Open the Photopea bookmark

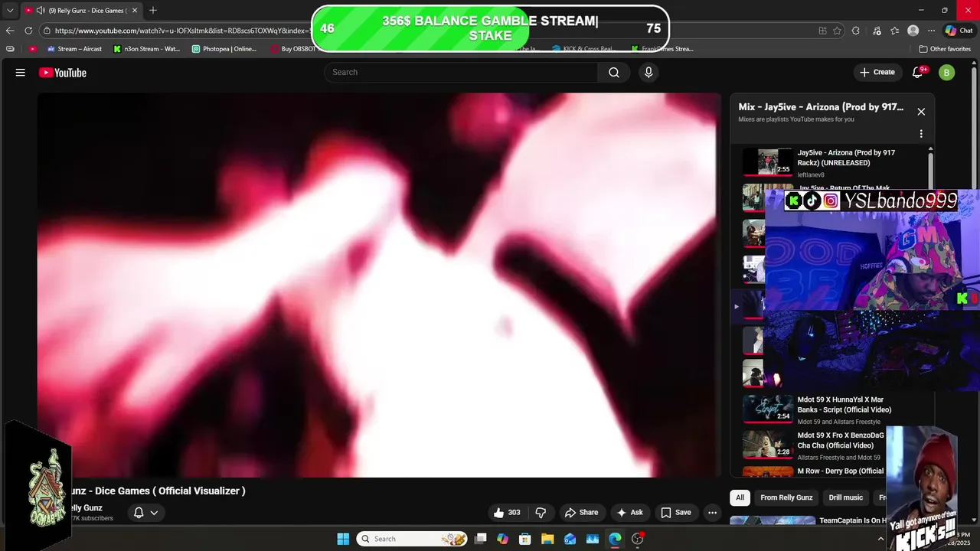pos(224,49)
